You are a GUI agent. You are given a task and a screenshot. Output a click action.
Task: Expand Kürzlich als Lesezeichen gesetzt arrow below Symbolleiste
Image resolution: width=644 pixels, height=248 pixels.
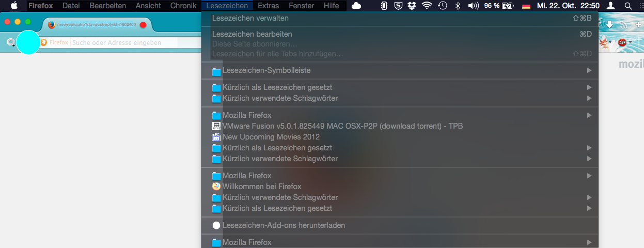(589, 87)
